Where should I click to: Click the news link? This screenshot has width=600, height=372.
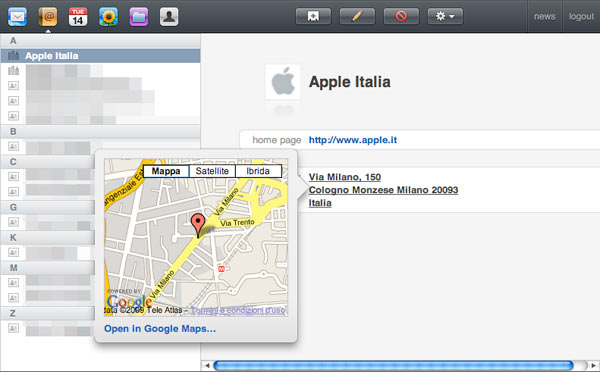coord(545,16)
